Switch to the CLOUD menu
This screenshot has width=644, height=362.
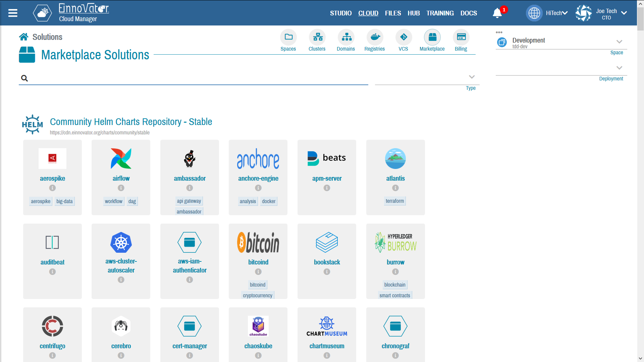coord(368,13)
